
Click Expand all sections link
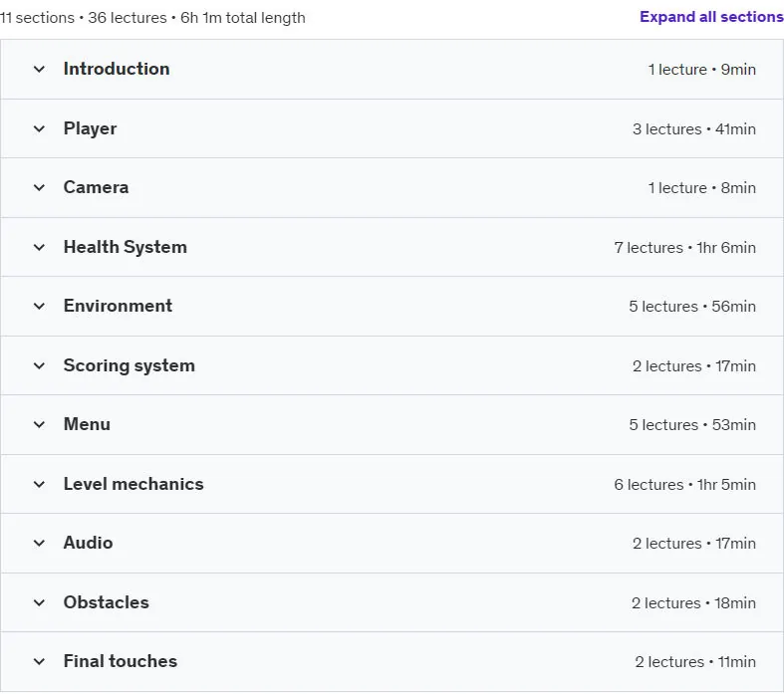pyautogui.click(x=711, y=17)
